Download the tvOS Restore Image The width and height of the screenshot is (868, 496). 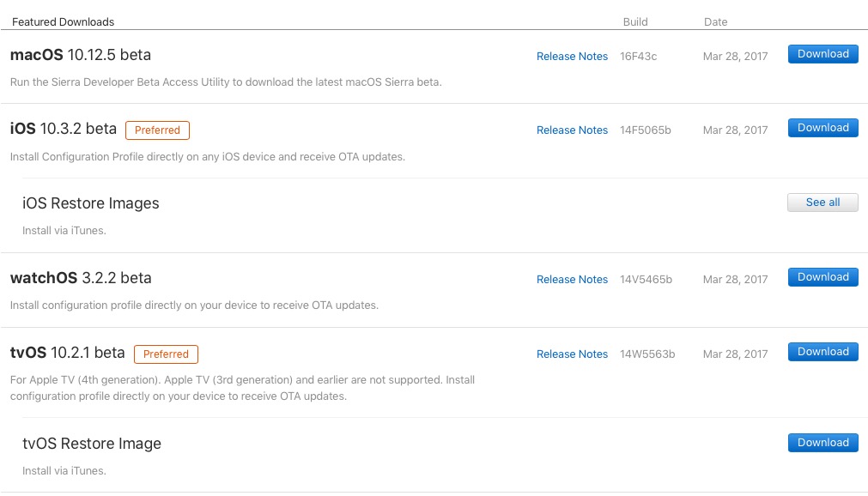click(822, 443)
